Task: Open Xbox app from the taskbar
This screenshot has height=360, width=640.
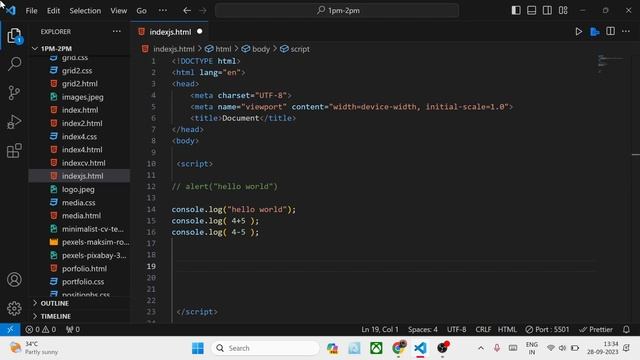Action: pos(376,348)
